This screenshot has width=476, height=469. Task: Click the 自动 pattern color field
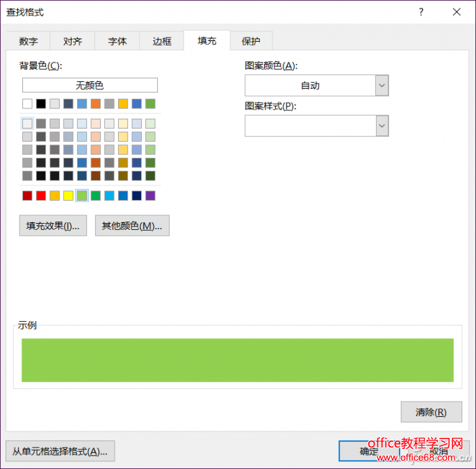tap(310, 85)
